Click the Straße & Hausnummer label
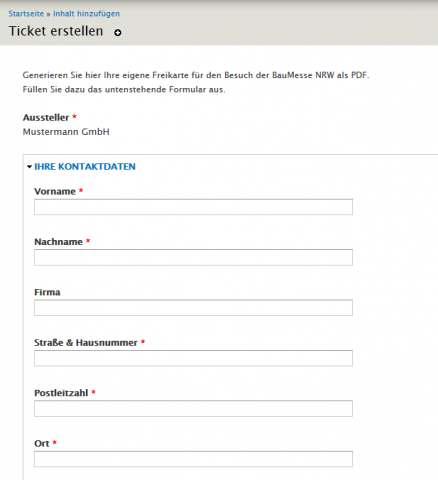 click(86, 343)
